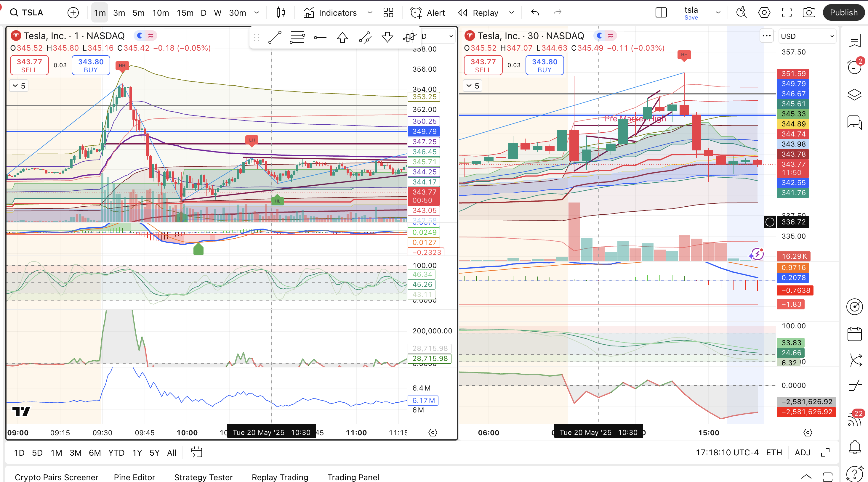
Task: Select the arrow up marker tool
Action: coord(342,37)
